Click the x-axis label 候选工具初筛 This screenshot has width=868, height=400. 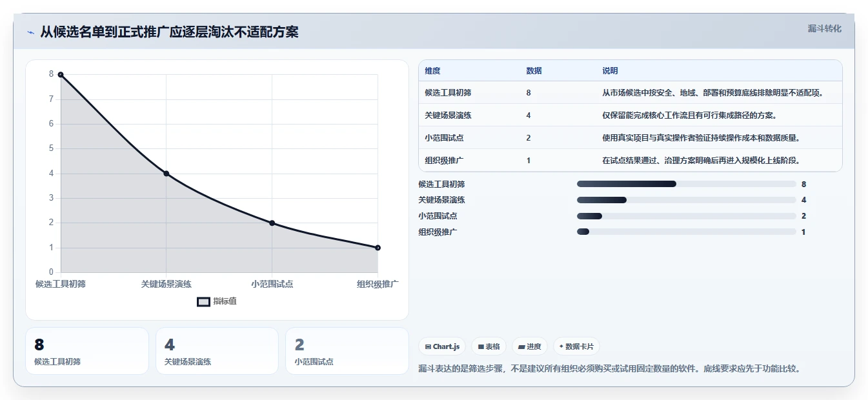[x=61, y=284]
